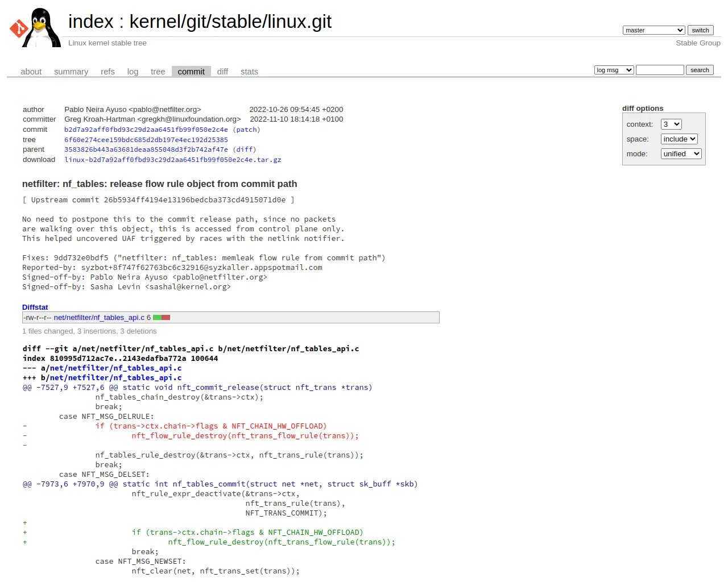The image size is (728, 582).
Task: Open the tree hash link
Action: tap(146, 140)
